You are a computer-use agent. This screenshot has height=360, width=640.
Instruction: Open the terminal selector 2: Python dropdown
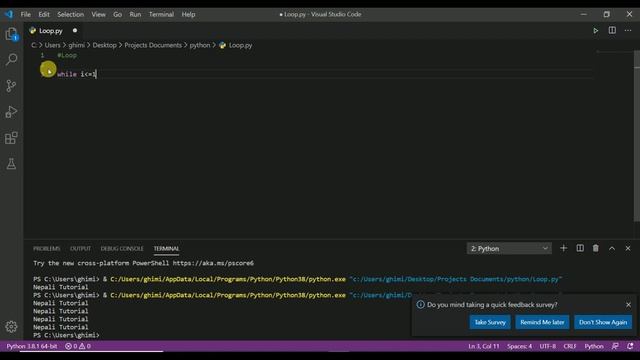pyautogui.click(x=509, y=248)
